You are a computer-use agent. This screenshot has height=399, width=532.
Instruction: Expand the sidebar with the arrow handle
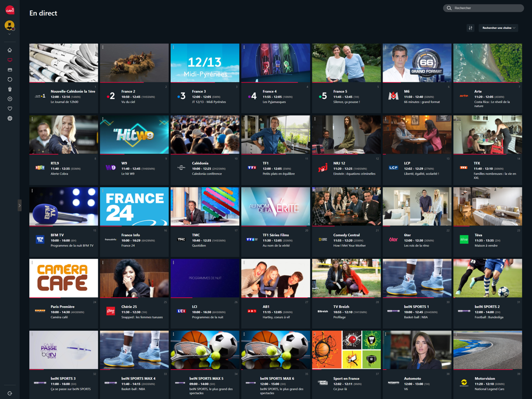coord(19,205)
